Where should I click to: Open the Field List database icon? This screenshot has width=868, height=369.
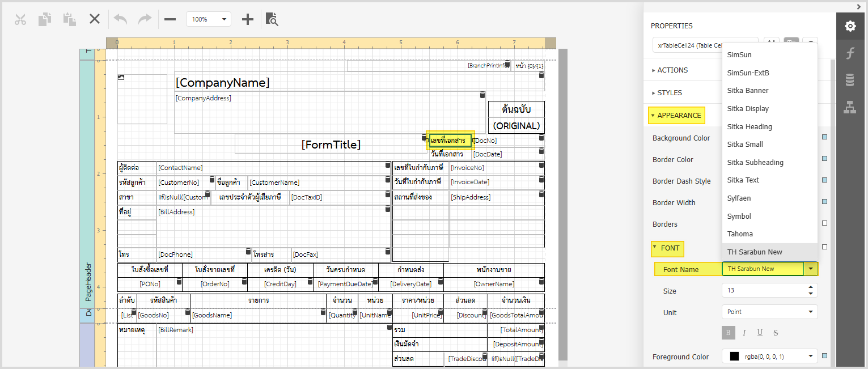pos(850,80)
